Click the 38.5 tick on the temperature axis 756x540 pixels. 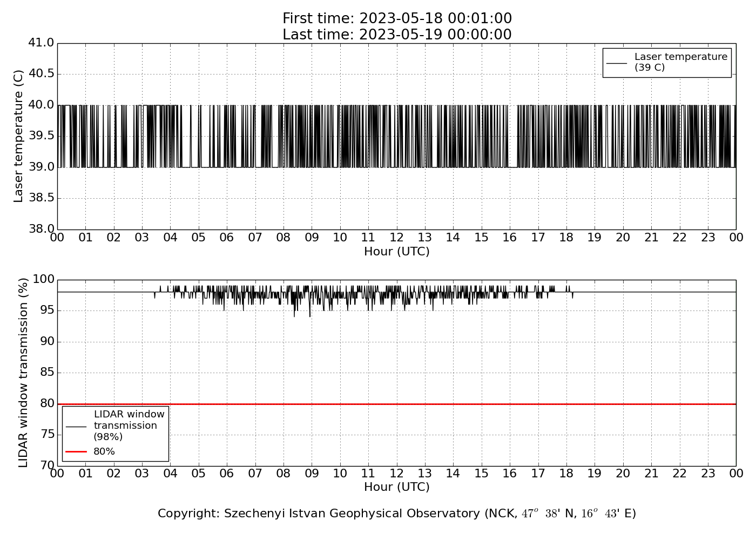[x=41, y=198]
